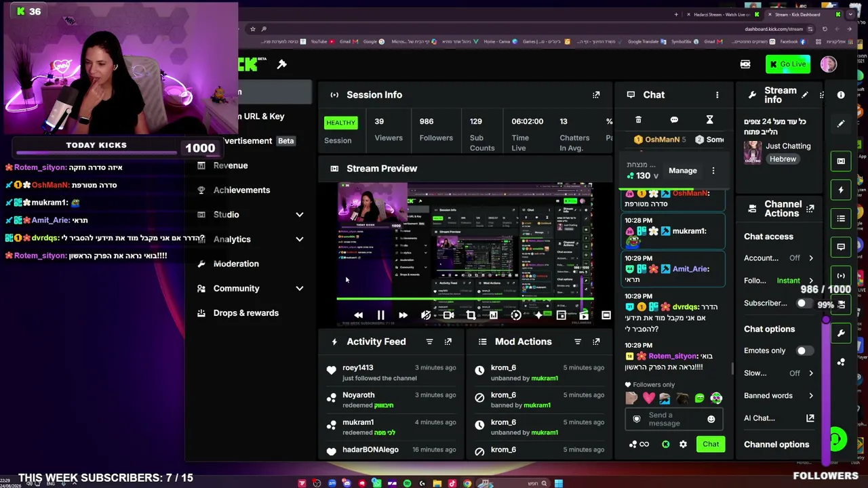
Task: Open the user profile avatar menu
Action: coord(828,64)
